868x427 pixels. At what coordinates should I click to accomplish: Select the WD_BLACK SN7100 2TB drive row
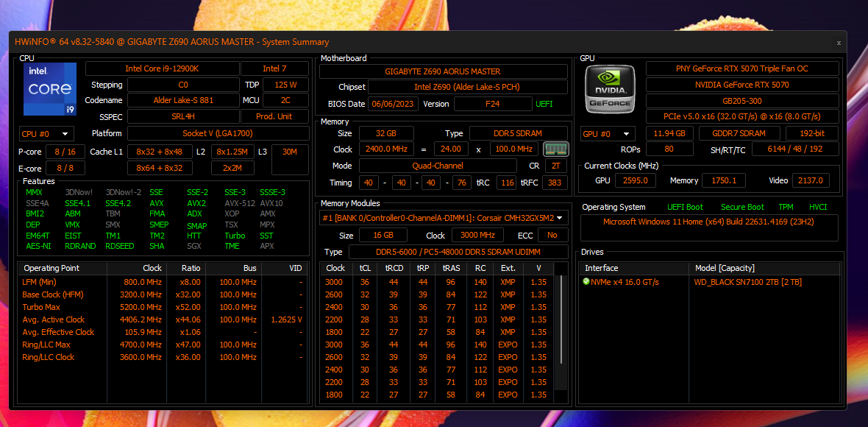click(708, 282)
